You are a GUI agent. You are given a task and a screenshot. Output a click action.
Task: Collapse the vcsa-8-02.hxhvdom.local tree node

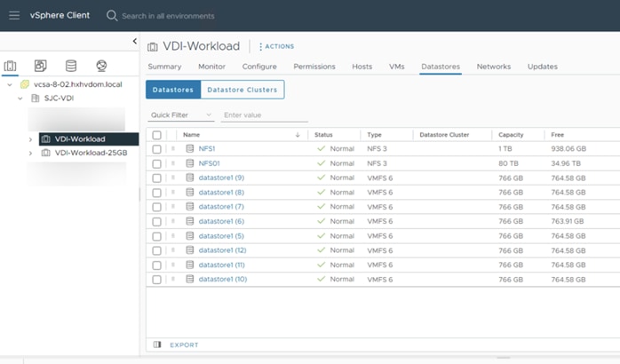(x=10, y=84)
